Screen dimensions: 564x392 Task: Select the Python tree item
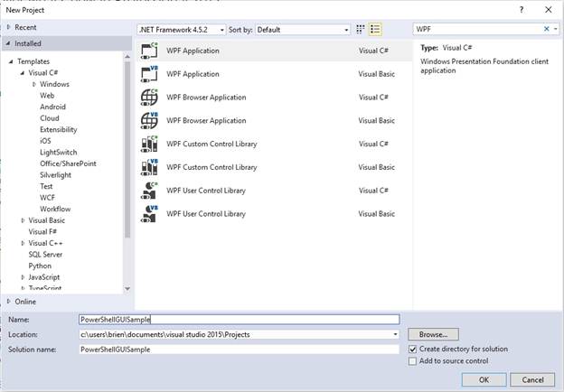[40, 266]
